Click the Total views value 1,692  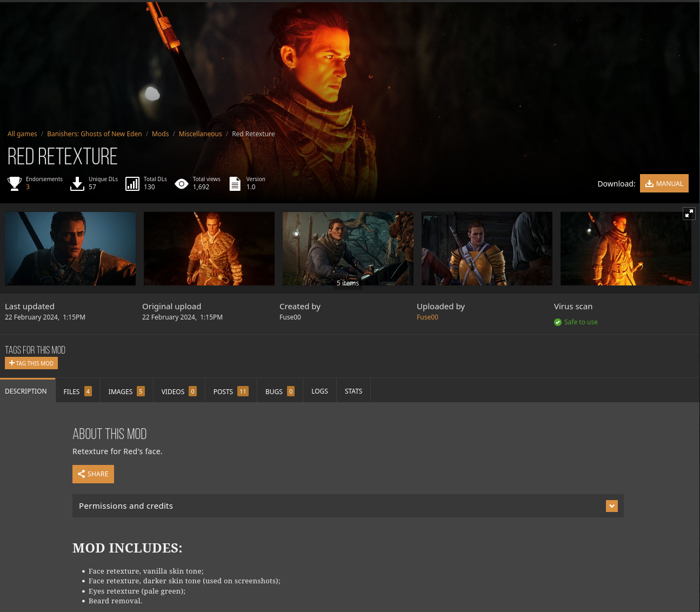point(201,187)
